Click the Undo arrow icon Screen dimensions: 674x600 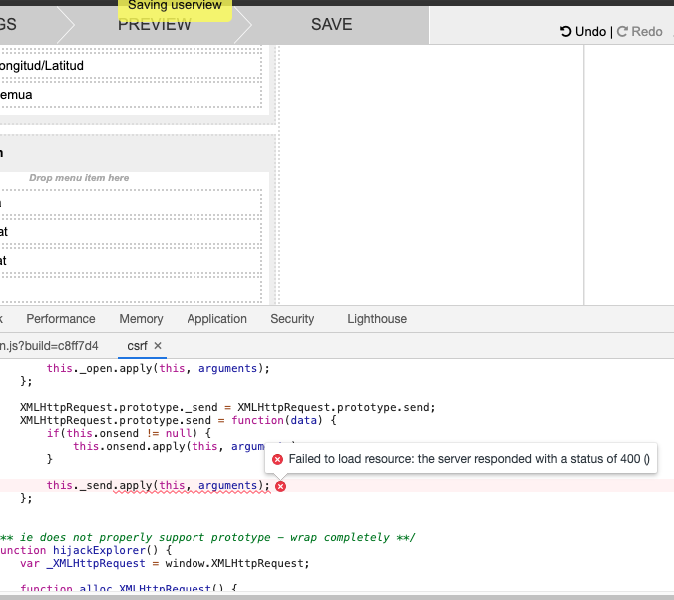pyautogui.click(x=566, y=32)
